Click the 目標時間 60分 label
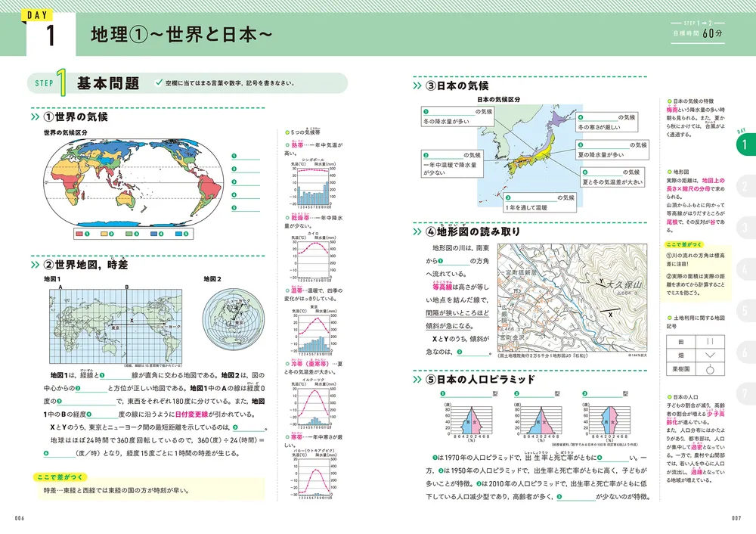756x534 pixels. (697, 33)
